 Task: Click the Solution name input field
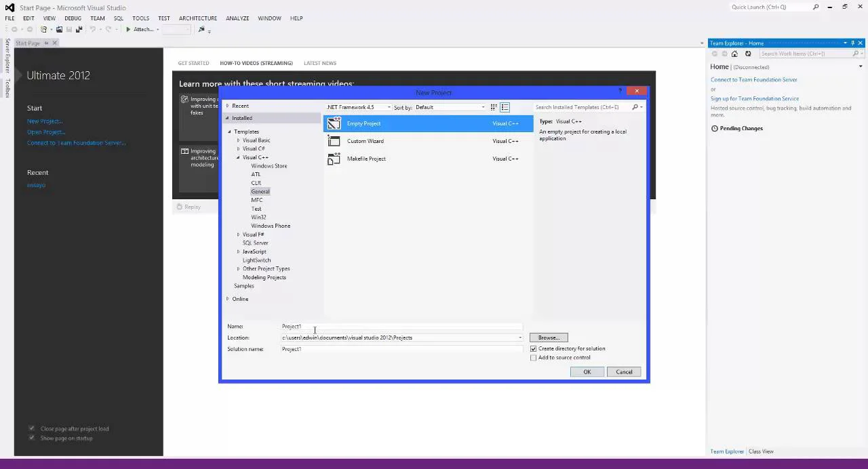coord(402,349)
